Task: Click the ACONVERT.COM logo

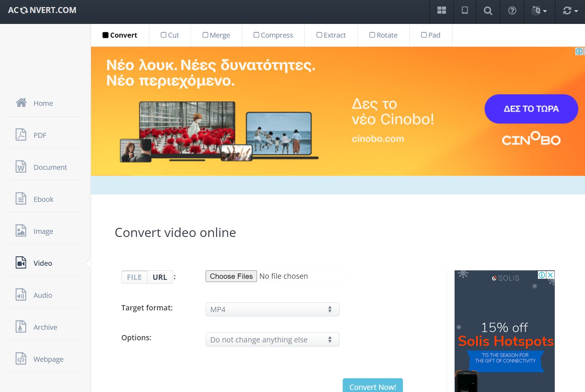Action: pyautogui.click(x=42, y=10)
